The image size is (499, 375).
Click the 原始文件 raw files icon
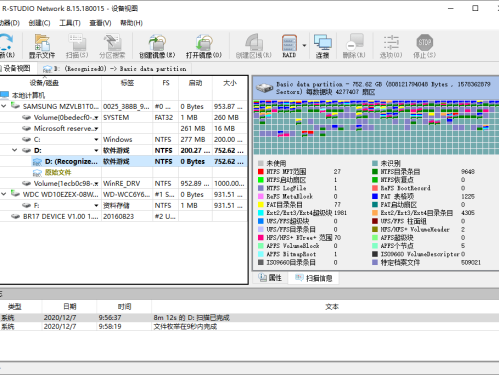[37, 173]
